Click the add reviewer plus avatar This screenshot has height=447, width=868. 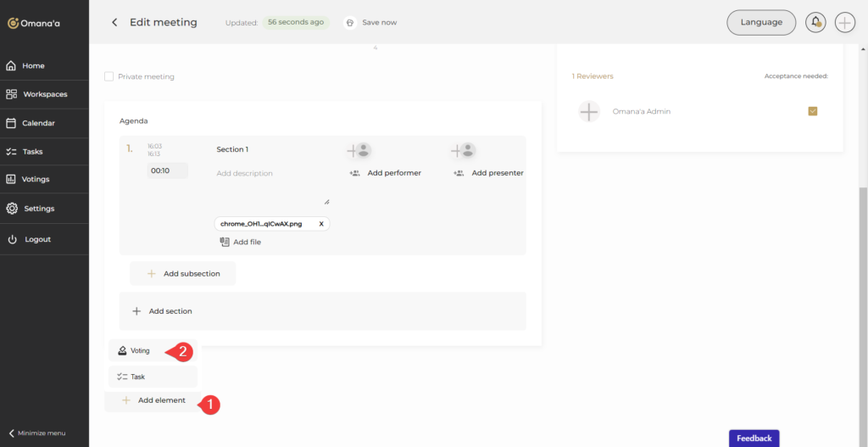pyautogui.click(x=589, y=111)
